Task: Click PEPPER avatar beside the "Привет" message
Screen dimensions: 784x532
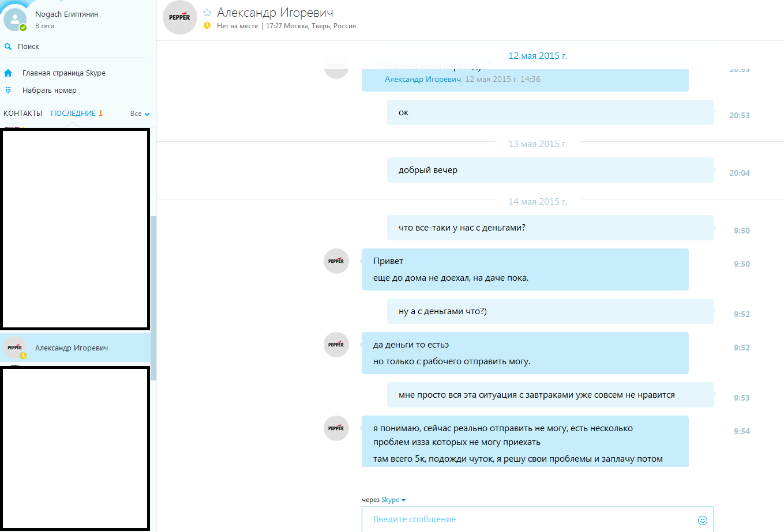Action: click(336, 261)
